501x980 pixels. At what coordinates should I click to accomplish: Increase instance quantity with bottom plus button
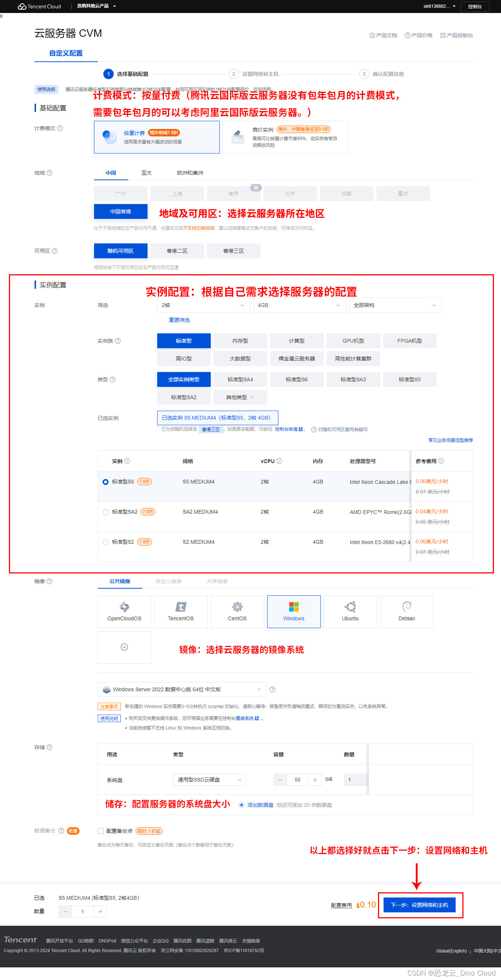click(x=100, y=912)
